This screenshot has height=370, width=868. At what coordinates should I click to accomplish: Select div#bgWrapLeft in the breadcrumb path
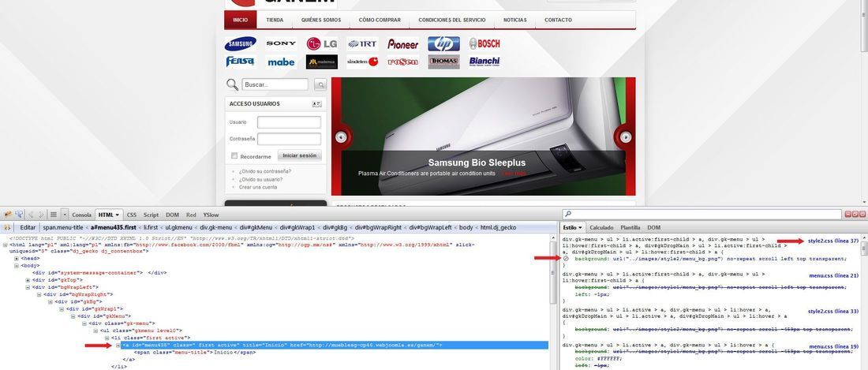tap(430, 227)
